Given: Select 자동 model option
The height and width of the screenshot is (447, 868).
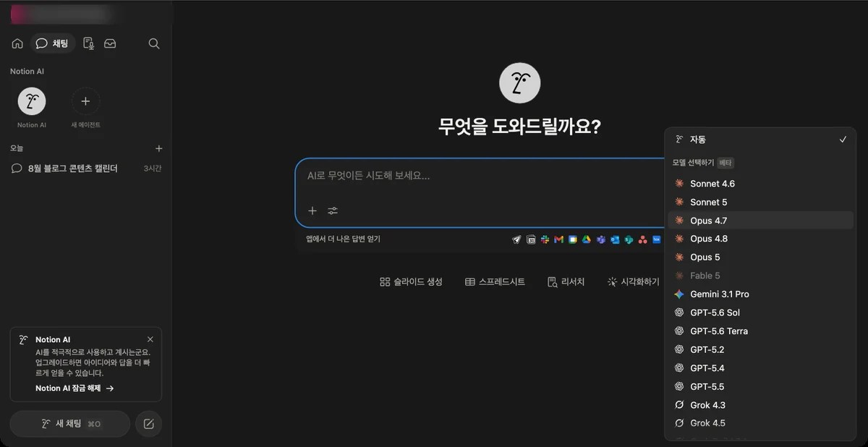Looking at the screenshot, I should [x=760, y=140].
